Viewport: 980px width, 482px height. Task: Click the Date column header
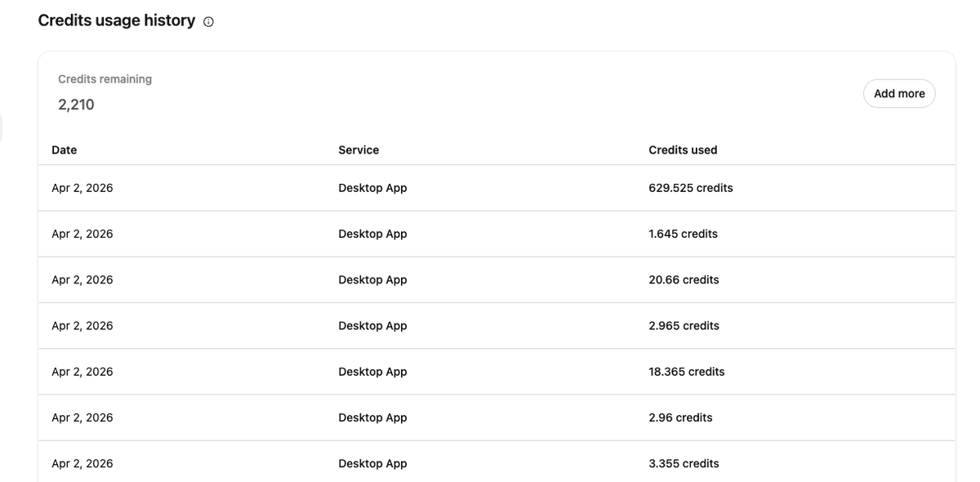click(x=65, y=150)
